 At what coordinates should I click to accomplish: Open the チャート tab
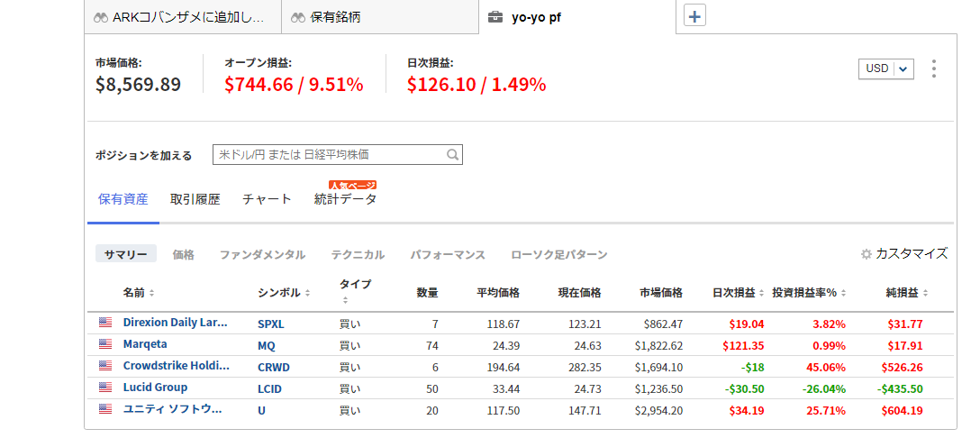(x=267, y=199)
